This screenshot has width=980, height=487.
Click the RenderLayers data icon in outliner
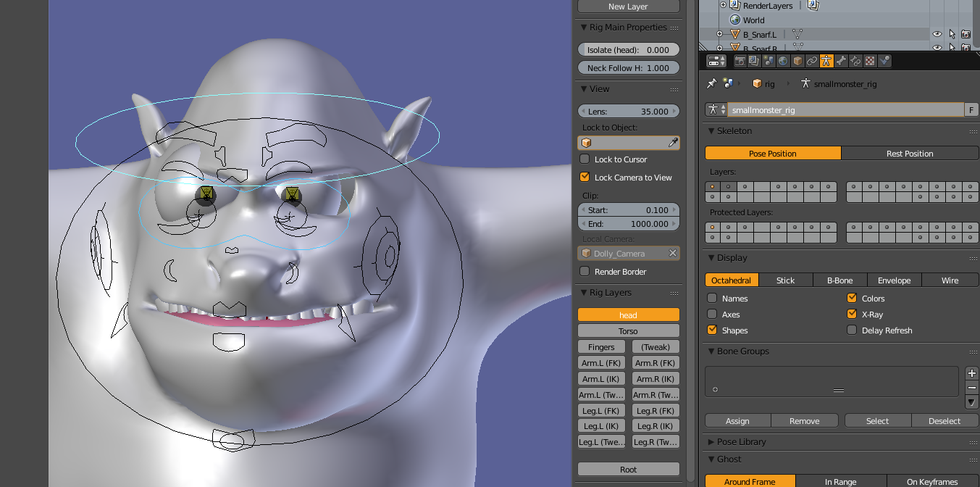tap(813, 5)
